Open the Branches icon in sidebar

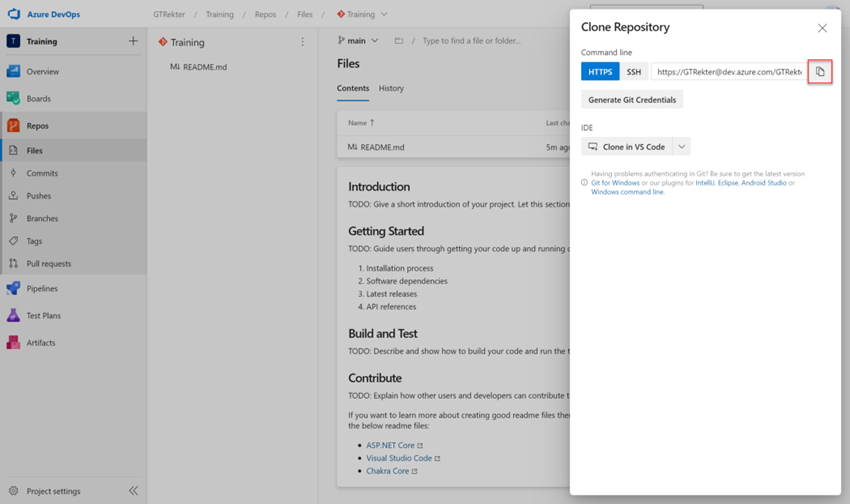click(x=14, y=218)
